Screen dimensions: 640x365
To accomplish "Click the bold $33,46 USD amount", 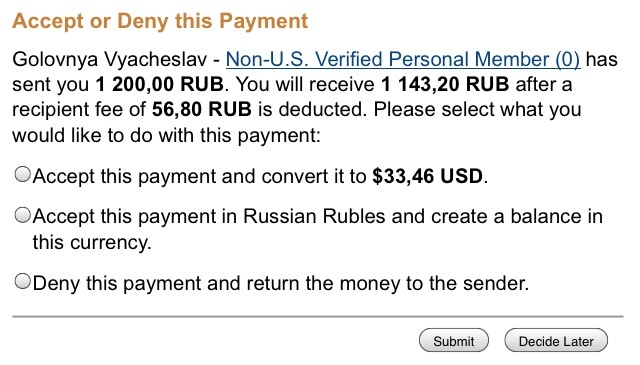I will [x=427, y=176].
